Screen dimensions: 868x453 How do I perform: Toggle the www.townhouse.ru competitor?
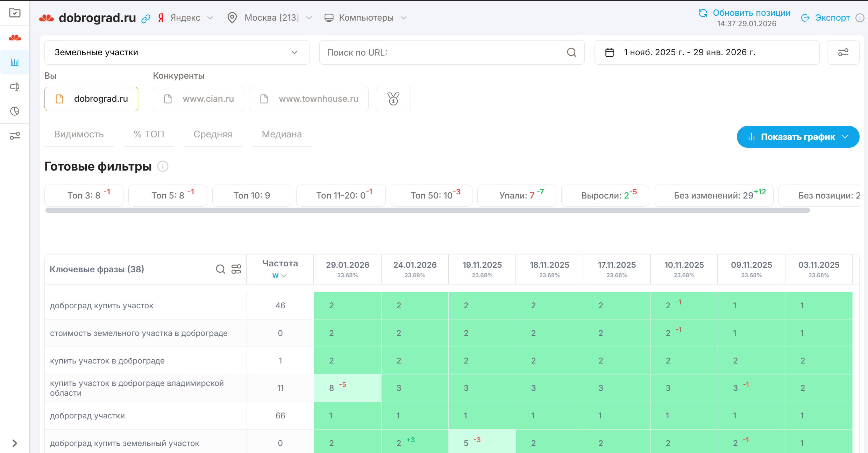(308, 99)
